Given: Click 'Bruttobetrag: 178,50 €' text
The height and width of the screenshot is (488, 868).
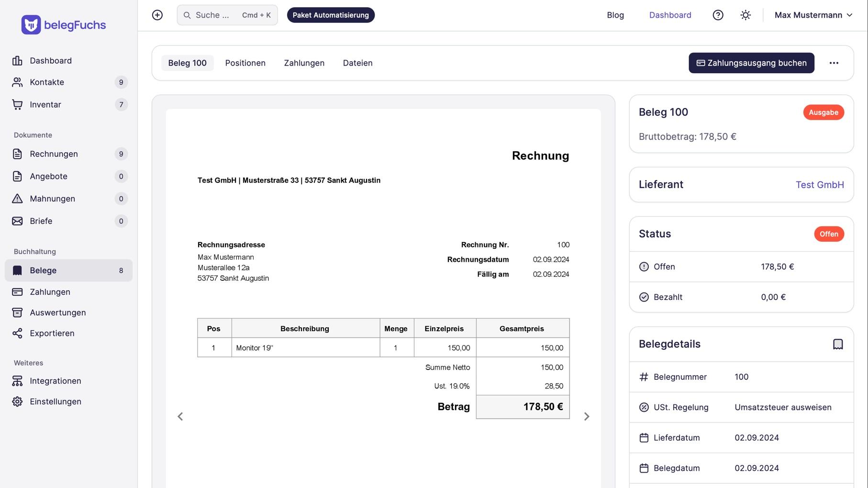Looking at the screenshot, I should point(688,136).
